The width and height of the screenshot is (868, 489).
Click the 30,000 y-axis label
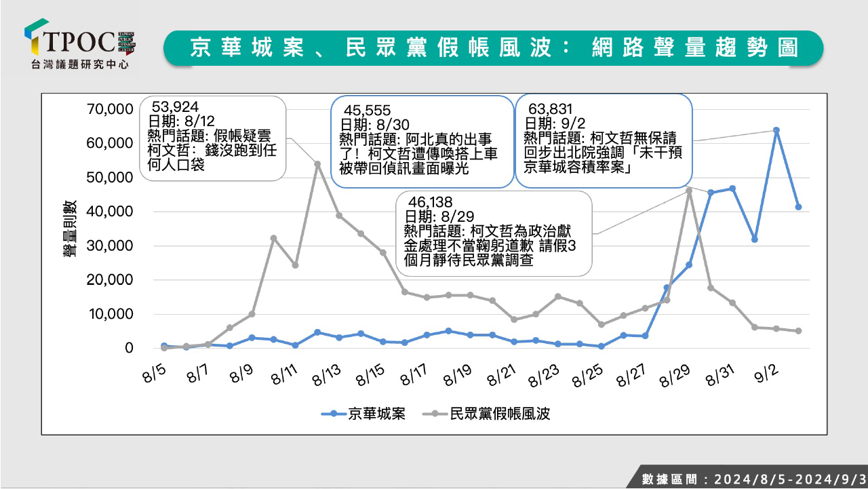pos(108,246)
